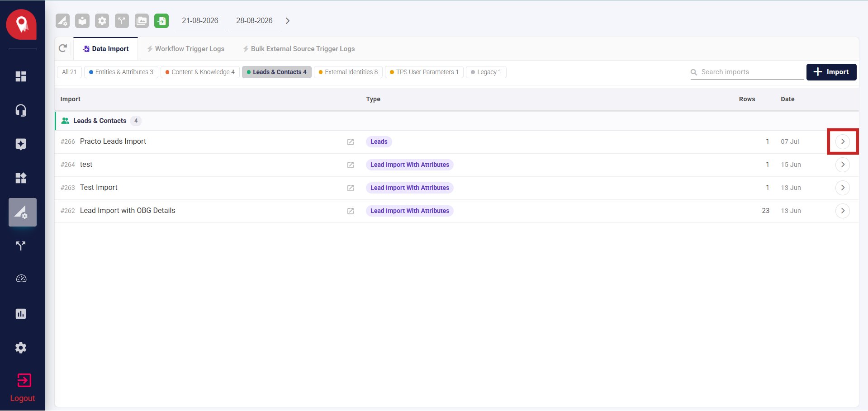The image size is (868, 411).
Task: Expand the Lead Import with OBG Details chevron
Action: [x=843, y=211]
